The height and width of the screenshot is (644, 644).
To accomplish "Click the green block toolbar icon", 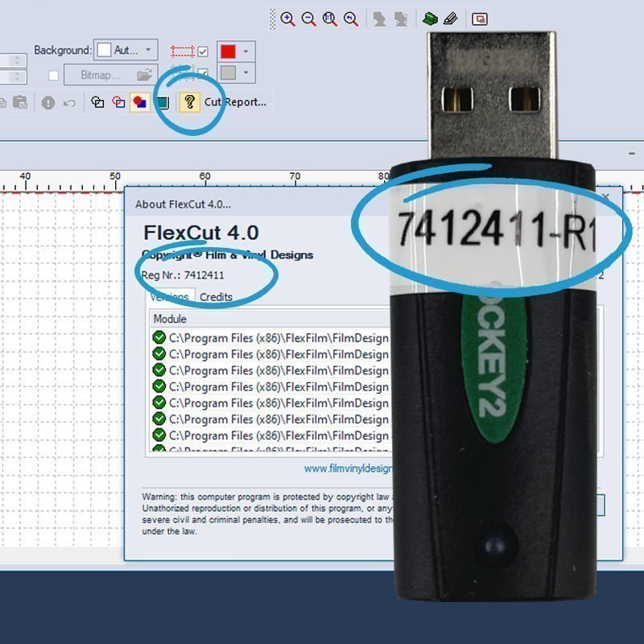I will [430, 19].
